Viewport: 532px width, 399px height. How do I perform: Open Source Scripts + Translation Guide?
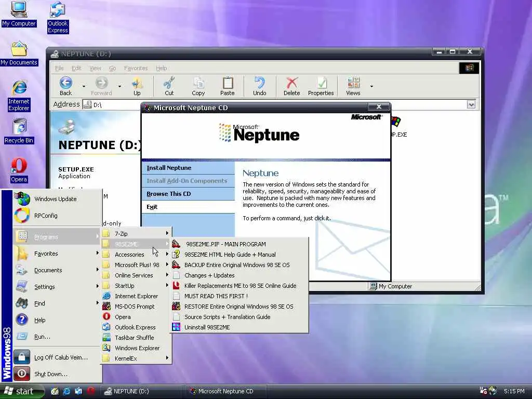(240, 317)
